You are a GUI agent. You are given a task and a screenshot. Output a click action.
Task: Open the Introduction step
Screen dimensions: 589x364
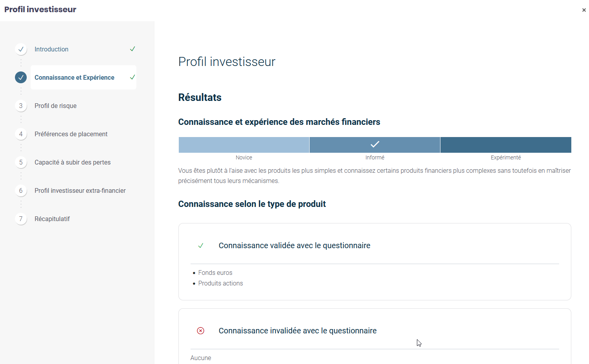(51, 49)
